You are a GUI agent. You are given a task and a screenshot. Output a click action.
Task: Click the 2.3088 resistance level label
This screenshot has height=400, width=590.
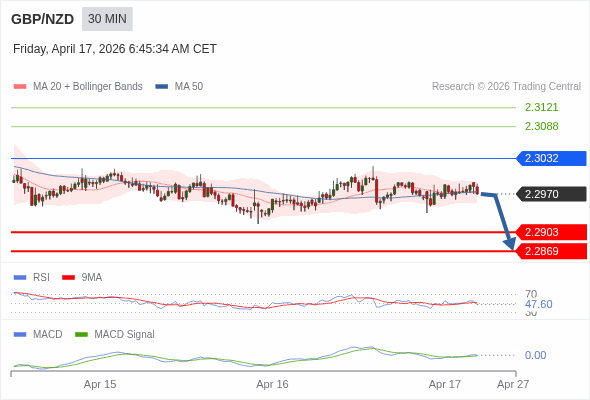click(x=541, y=126)
